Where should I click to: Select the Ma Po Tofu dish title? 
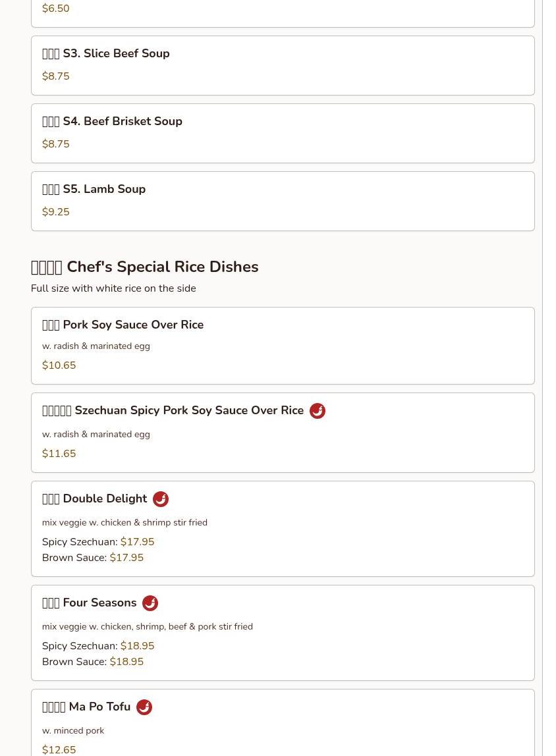pyautogui.click(x=86, y=707)
